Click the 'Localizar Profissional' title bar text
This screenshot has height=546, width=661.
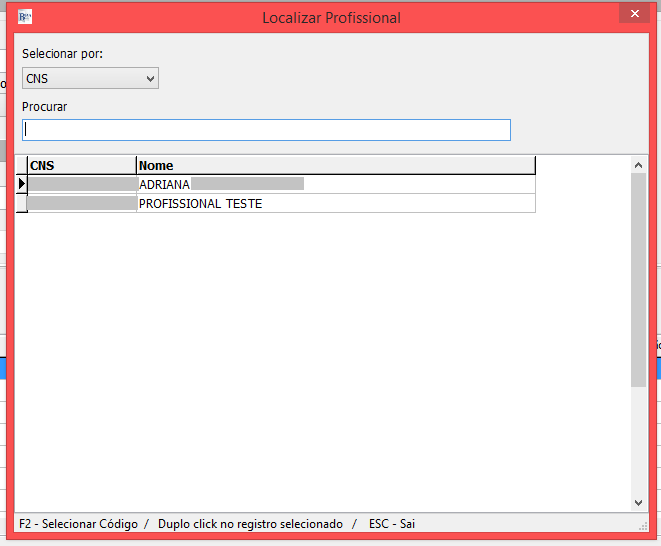(x=331, y=17)
